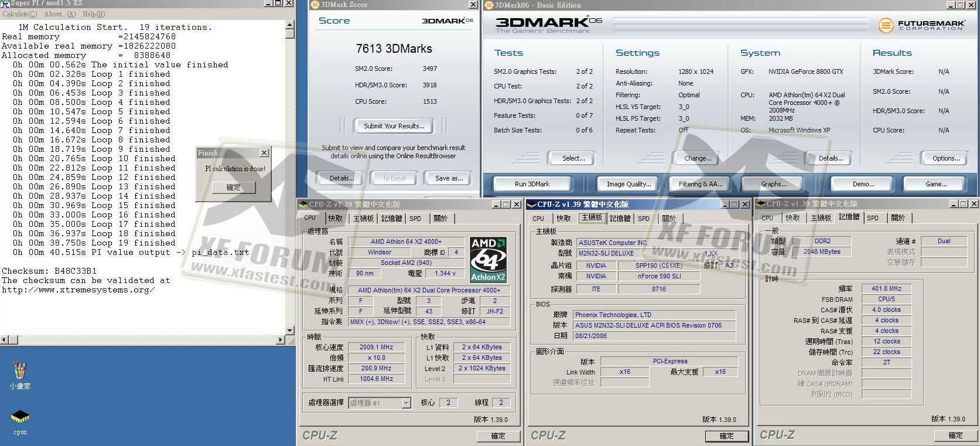Click the 3DMARK06 Gamers' Benchmark logo

[548, 25]
